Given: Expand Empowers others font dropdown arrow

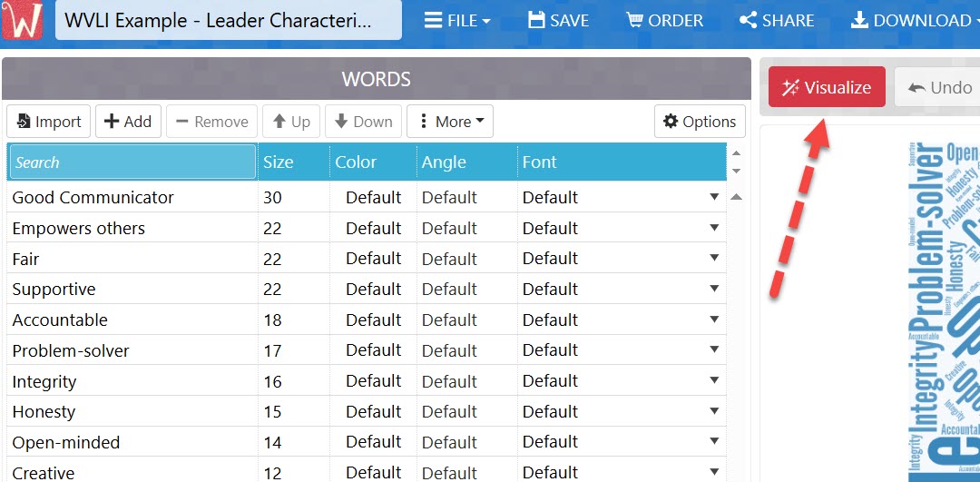Looking at the screenshot, I should 714,228.
